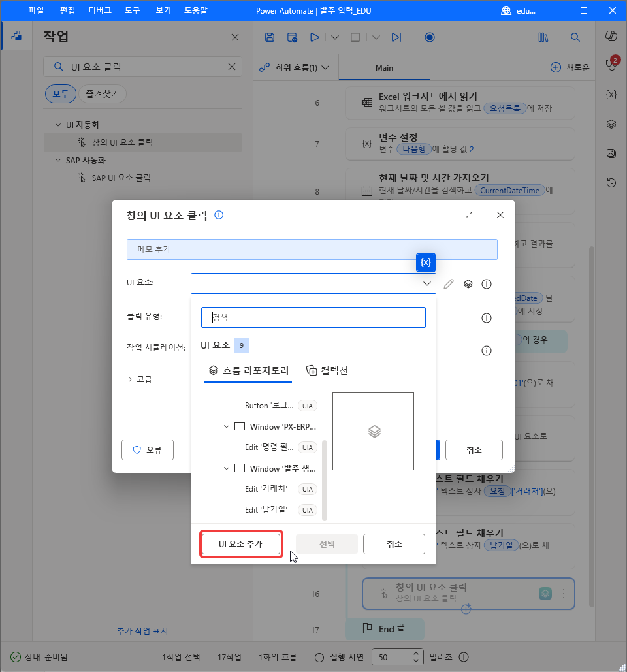627x672 pixels.
Task: Open the 디버그 menu
Action: 100,10
